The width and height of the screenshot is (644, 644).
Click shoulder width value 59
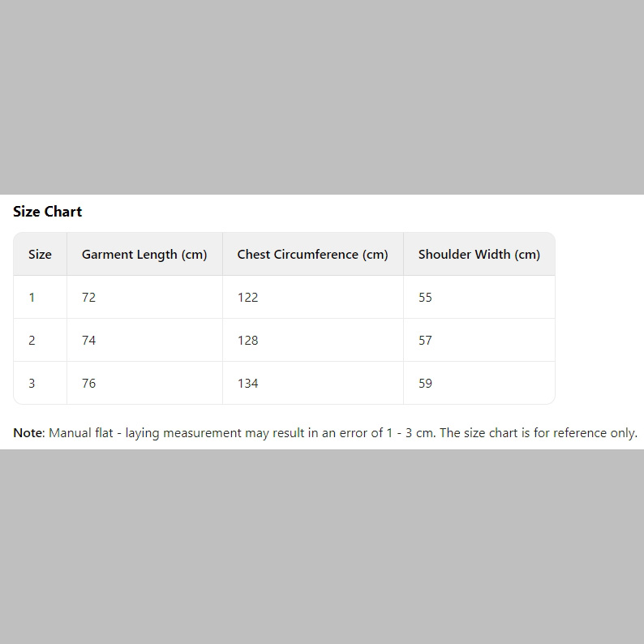coord(425,384)
